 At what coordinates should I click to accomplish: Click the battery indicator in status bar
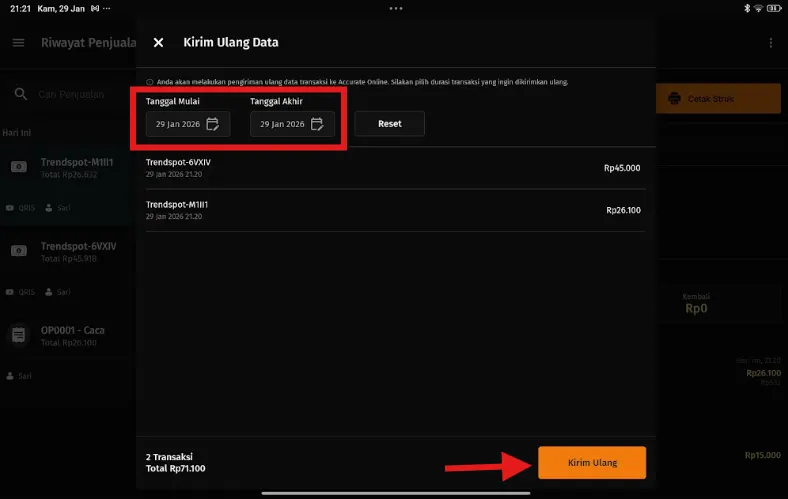tap(773, 8)
